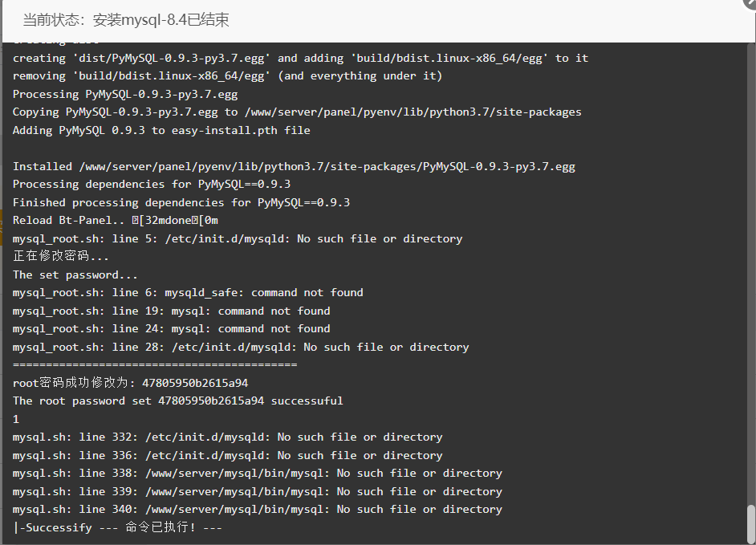The height and width of the screenshot is (545, 756).
Task: Click the log scrollbar thumb at the bottom
Action: [x=750, y=524]
